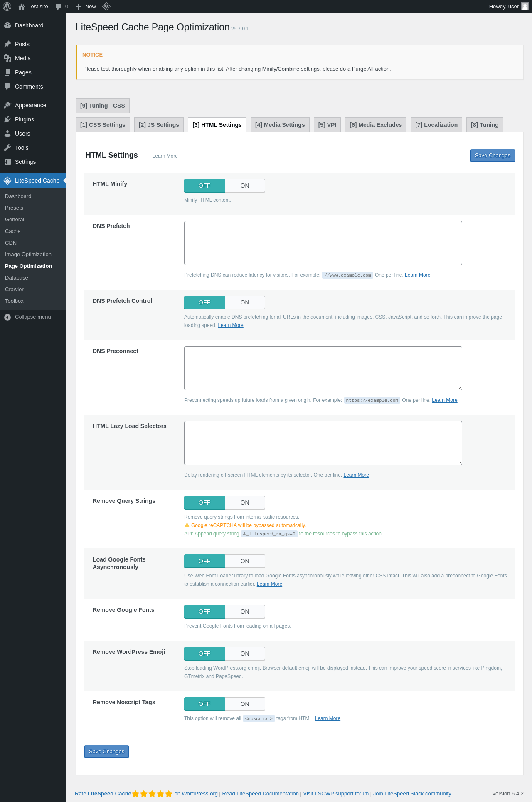The image size is (532, 802).
Task: Click the Test site home icon
Action: point(22,7)
